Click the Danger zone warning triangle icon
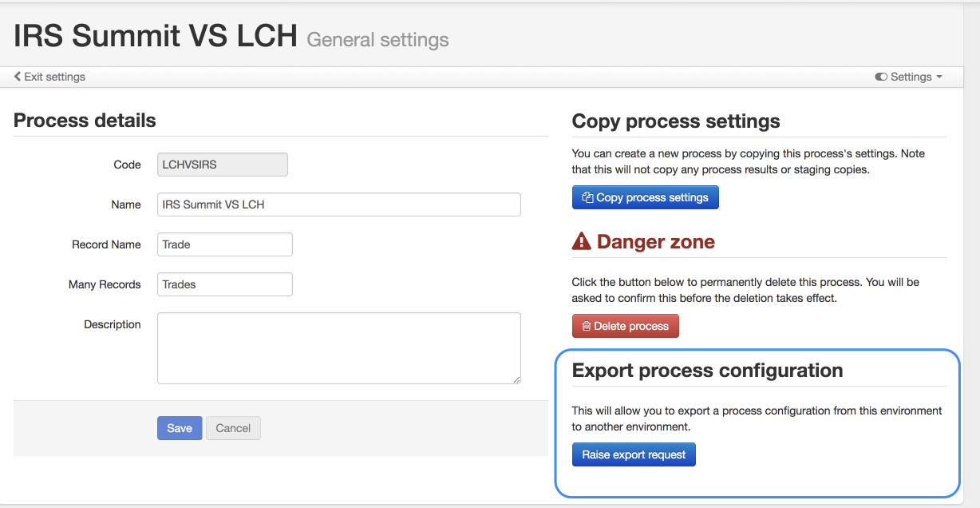This screenshot has height=508, width=980. pyautogui.click(x=582, y=241)
